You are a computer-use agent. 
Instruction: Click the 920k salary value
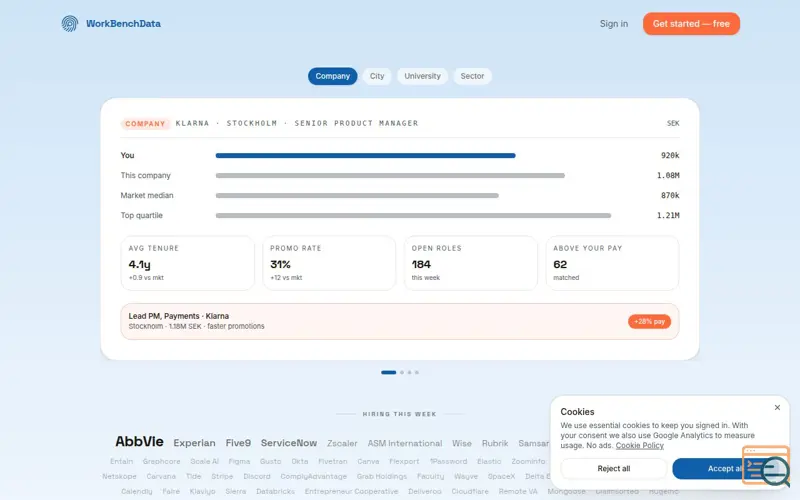(x=670, y=155)
